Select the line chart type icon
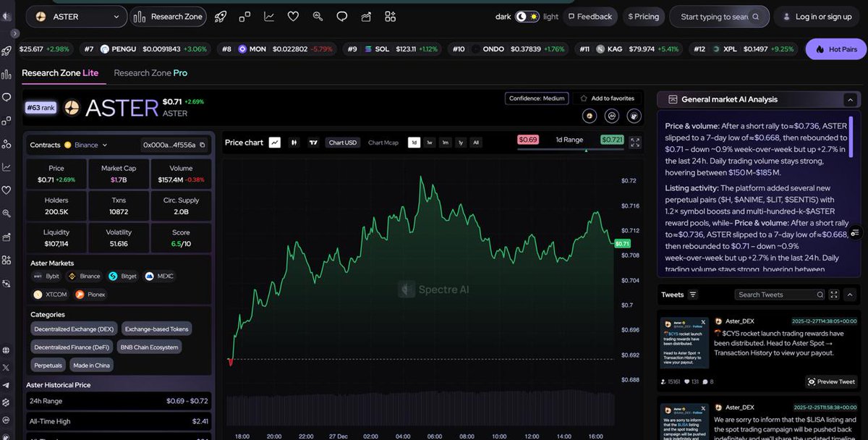 tap(275, 143)
